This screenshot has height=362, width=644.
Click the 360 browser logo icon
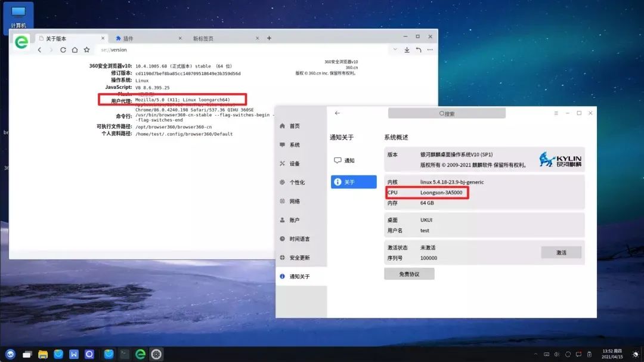pos(21,42)
